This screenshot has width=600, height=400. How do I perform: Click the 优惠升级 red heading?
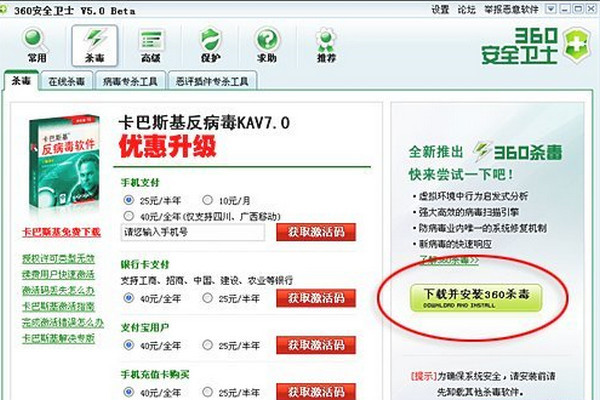coord(168,147)
